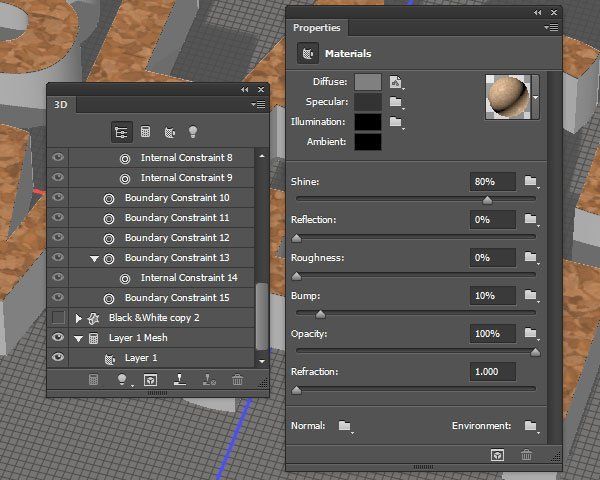Select the 3D panel tab
This screenshot has height=480, width=600.
point(60,104)
